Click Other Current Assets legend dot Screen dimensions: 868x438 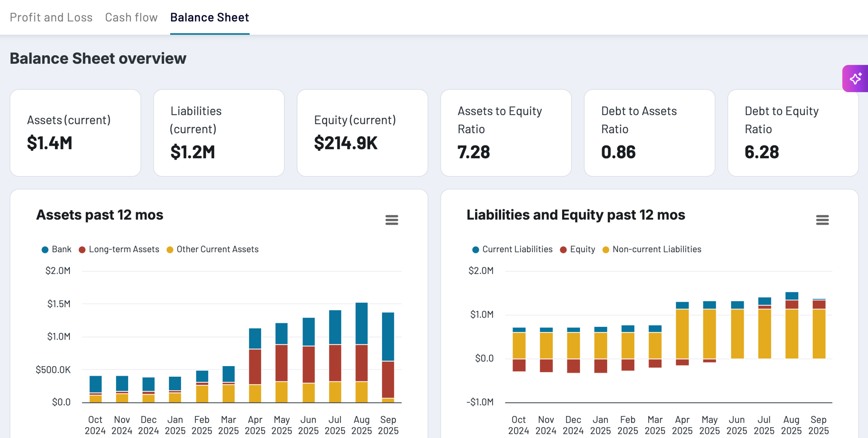(x=170, y=250)
